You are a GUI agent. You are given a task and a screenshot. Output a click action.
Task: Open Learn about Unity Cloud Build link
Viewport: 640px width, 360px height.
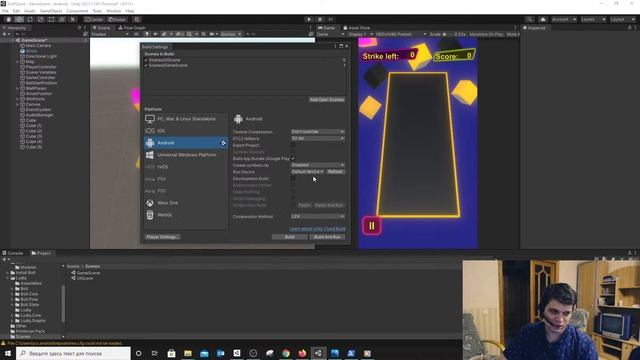[318, 229]
